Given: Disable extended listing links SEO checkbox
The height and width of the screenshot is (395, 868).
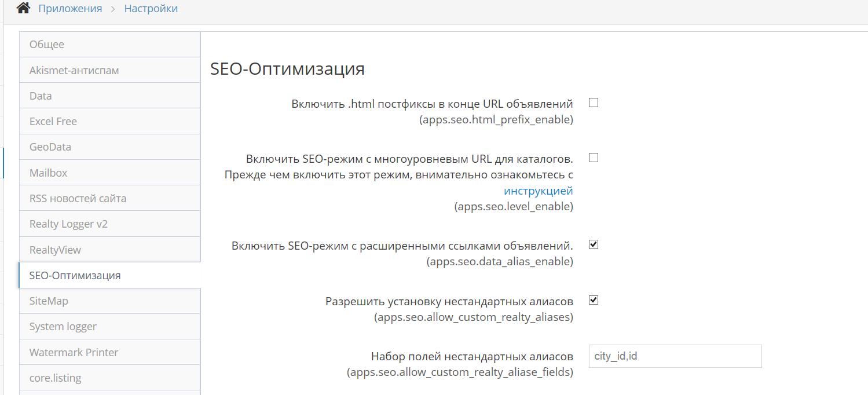Looking at the screenshot, I should tap(594, 244).
